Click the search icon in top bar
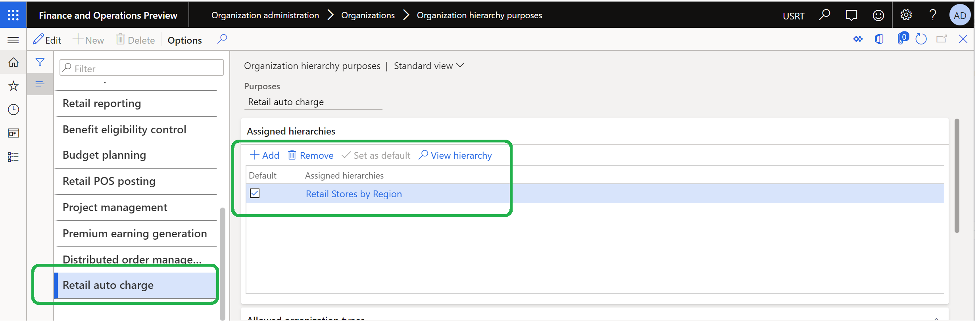980x321 pixels. 824,15
